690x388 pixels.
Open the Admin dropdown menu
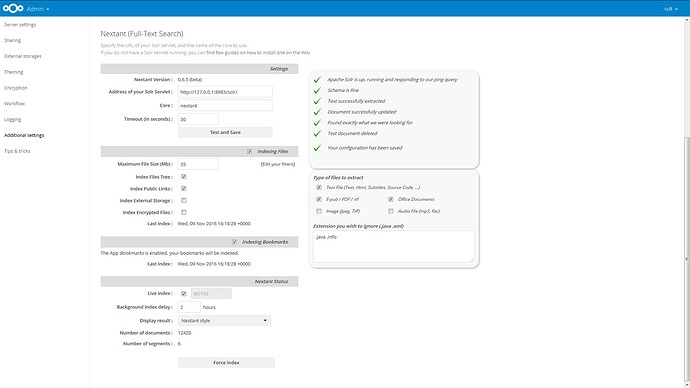pos(38,9)
